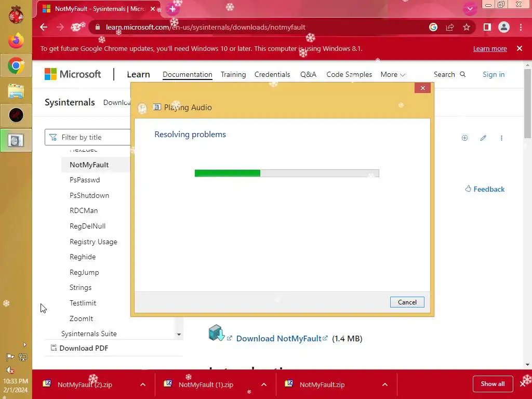Expand options for NotMyFault.zip
532x399 pixels.
[385, 384]
